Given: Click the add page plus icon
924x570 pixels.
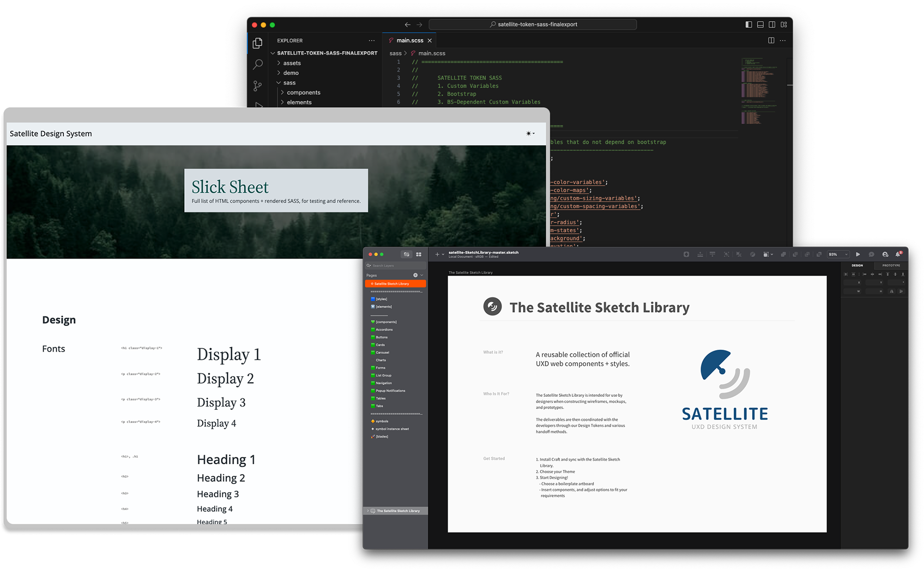Looking at the screenshot, I should [x=415, y=275].
